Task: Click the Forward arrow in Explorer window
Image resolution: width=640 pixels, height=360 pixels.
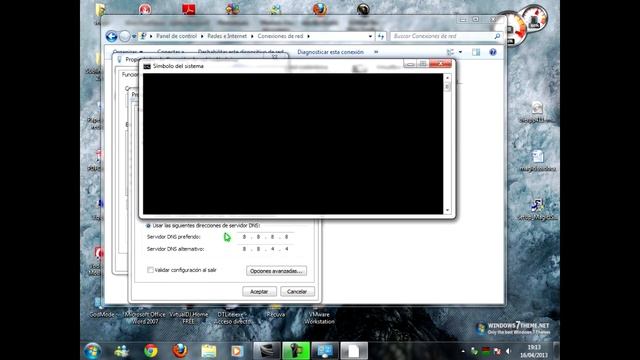Action: coord(124,36)
